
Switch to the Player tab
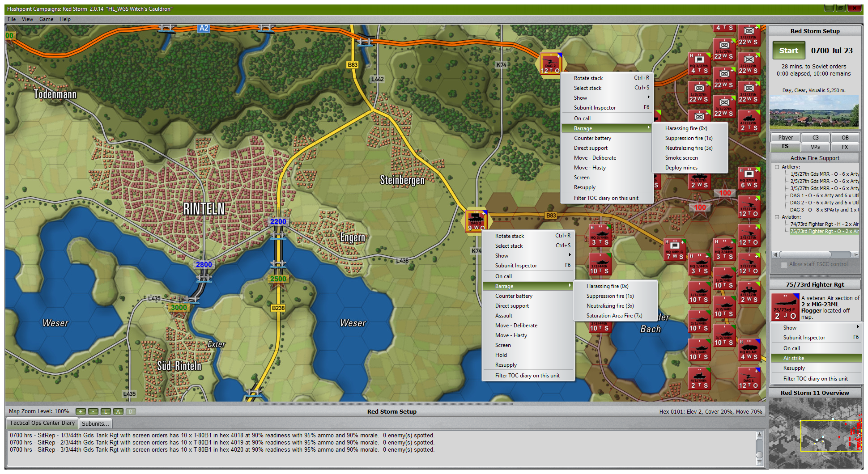click(x=785, y=138)
